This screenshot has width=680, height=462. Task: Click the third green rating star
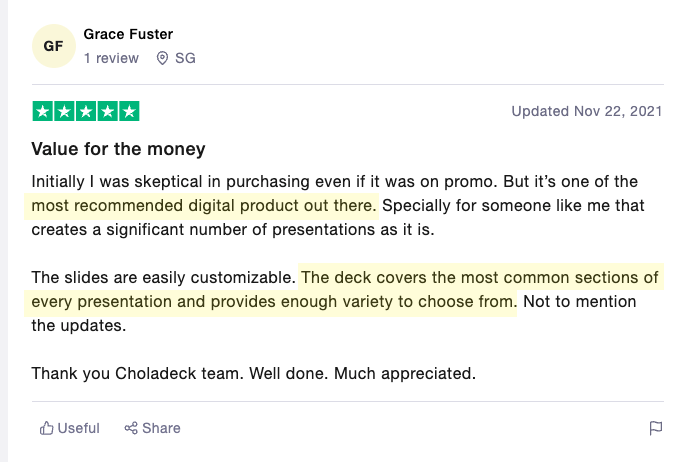point(86,111)
